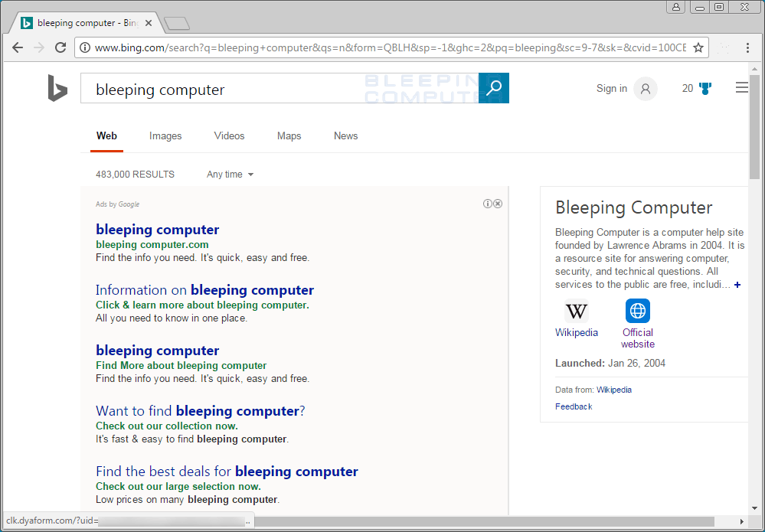Focus the Bing search box

coord(280,88)
